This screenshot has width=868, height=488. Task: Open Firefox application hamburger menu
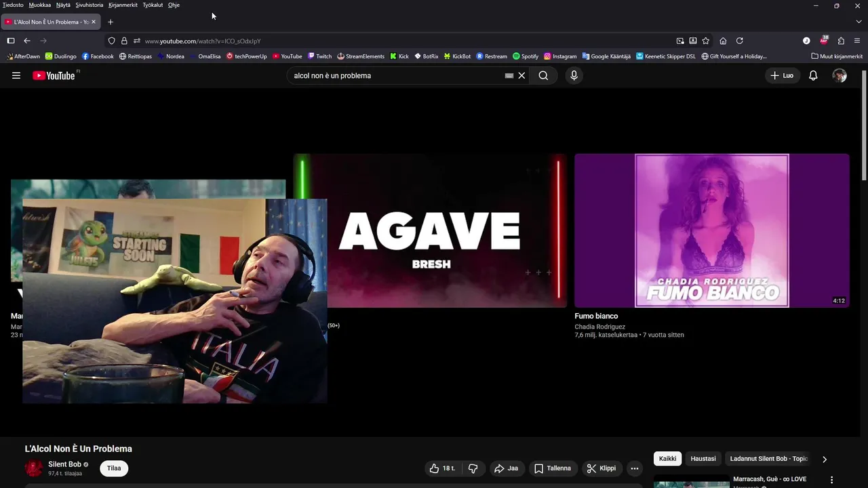[x=857, y=41]
